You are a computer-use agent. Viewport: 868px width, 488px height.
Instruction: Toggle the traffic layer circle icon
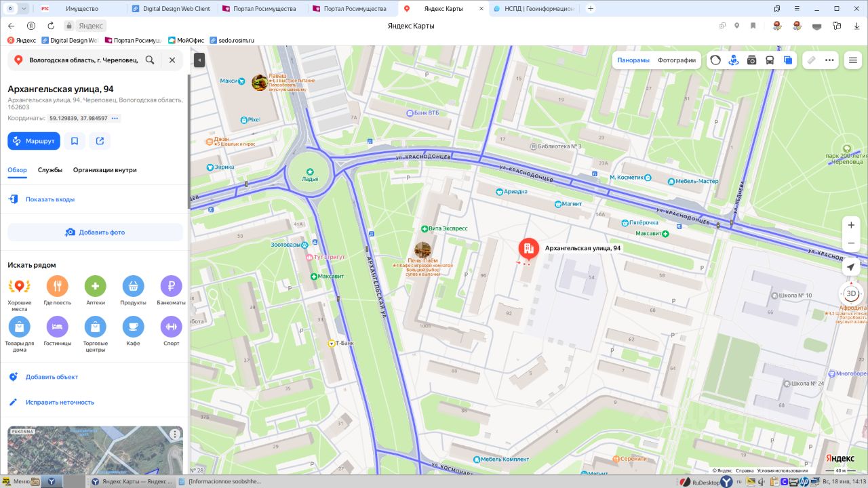pos(715,60)
